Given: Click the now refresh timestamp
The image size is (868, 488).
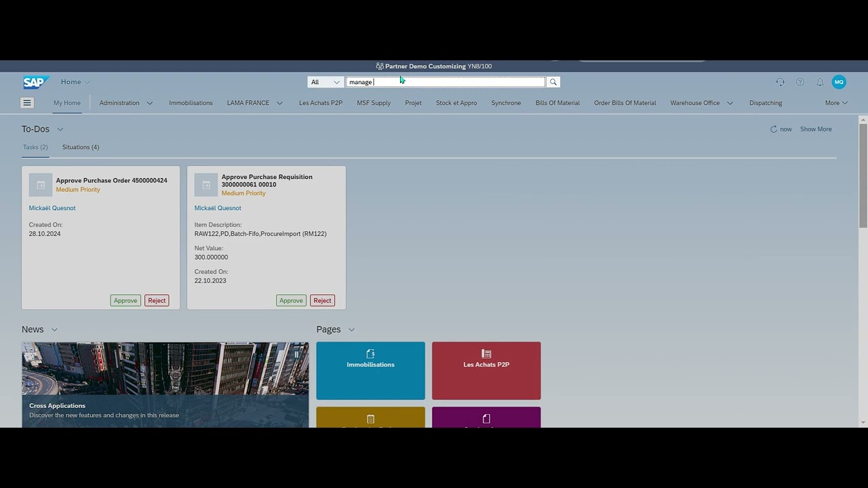Looking at the screenshot, I should pos(786,129).
